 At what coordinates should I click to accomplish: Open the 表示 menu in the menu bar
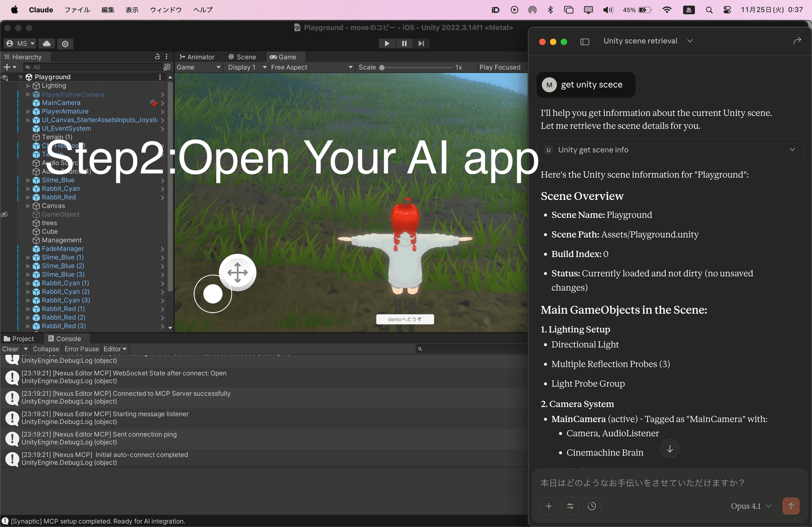click(132, 9)
